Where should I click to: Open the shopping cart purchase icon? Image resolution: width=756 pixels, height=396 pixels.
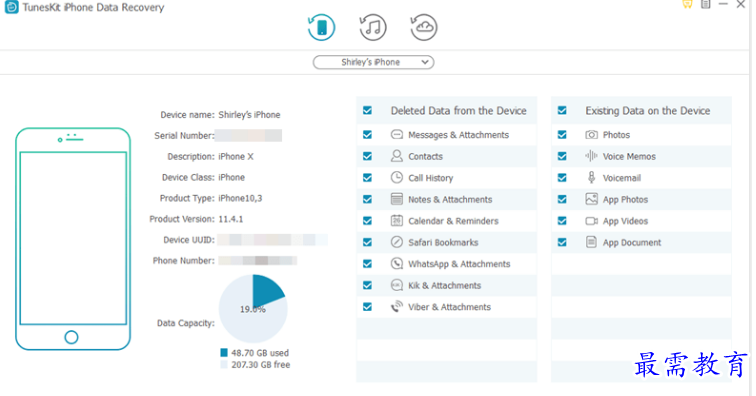pos(688,4)
